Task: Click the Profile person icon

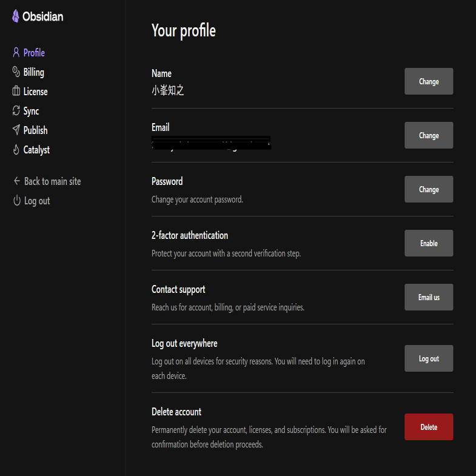Action: pos(16,53)
